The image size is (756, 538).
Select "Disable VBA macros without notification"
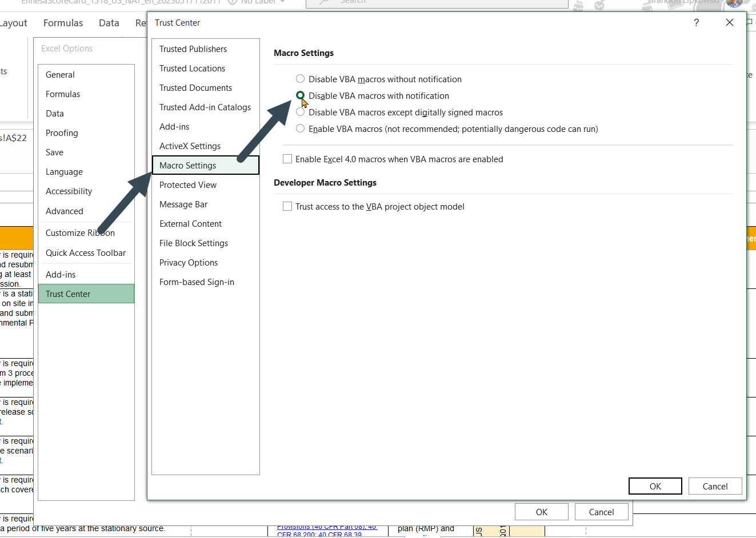pos(300,79)
